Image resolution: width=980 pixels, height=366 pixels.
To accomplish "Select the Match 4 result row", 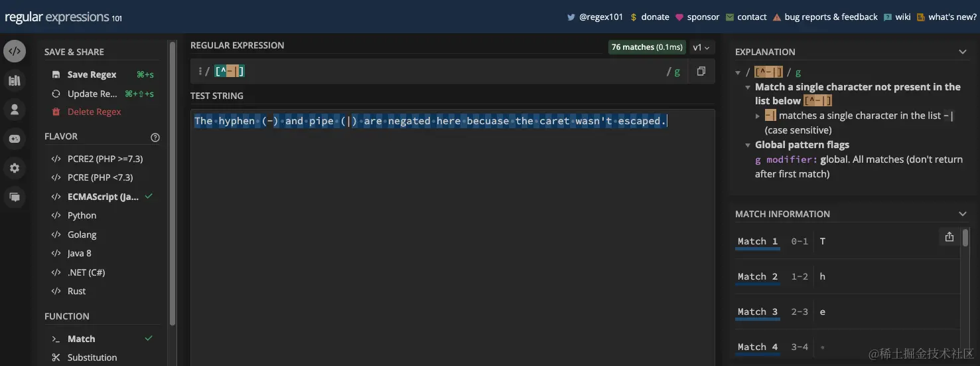I will point(847,347).
